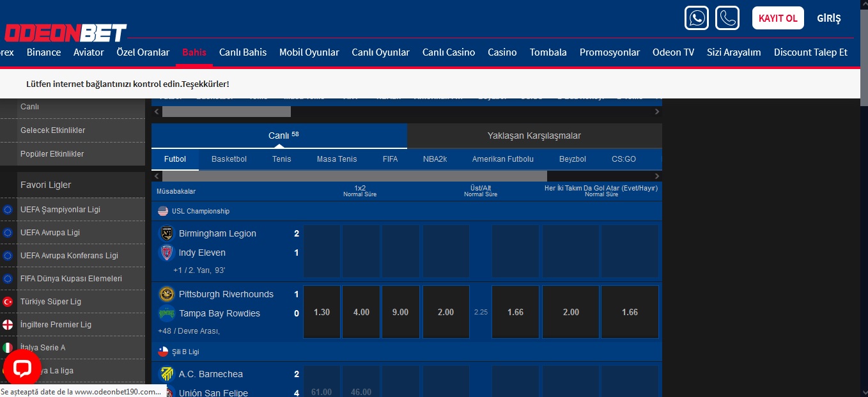The height and width of the screenshot is (397, 868).
Task: Select the Amerikan Futbolu tab
Action: (503, 159)
